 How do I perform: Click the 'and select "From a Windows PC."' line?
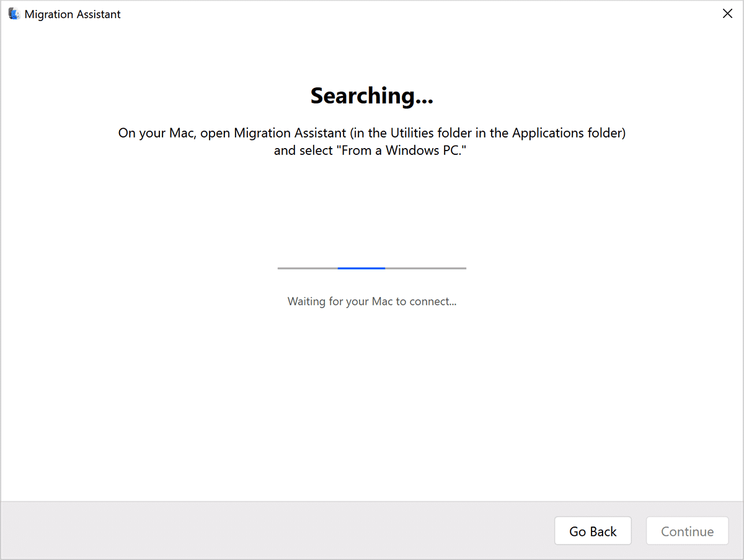[x=370, y=151]
